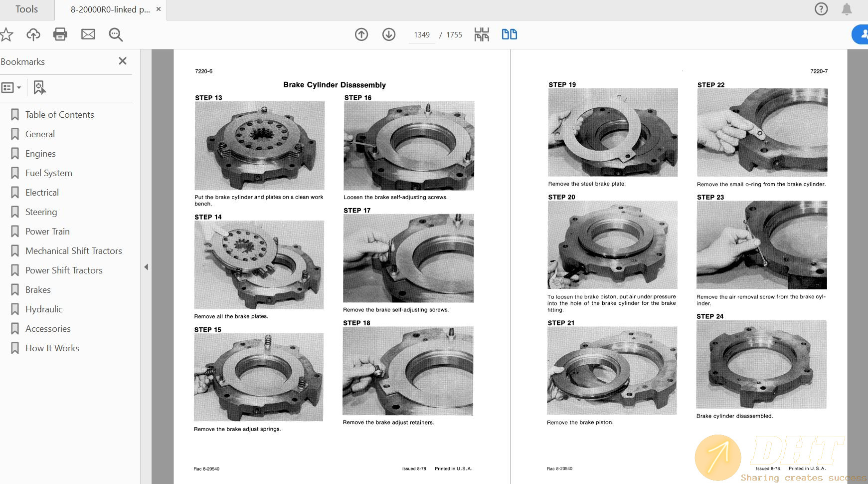
Task: Click the fit page view icon
Action: (x=482, y=34)
